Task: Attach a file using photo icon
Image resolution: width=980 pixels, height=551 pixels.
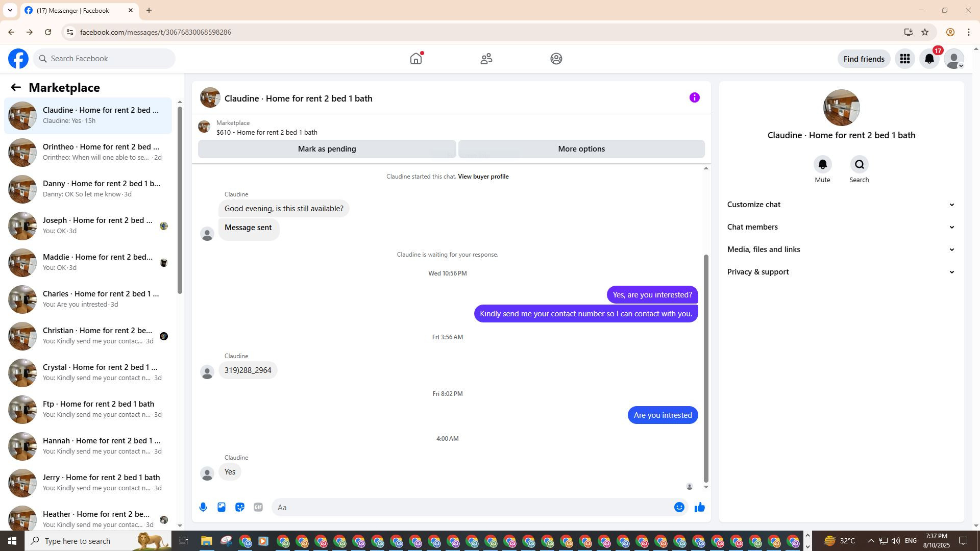Action: click(x=222, y=507)
